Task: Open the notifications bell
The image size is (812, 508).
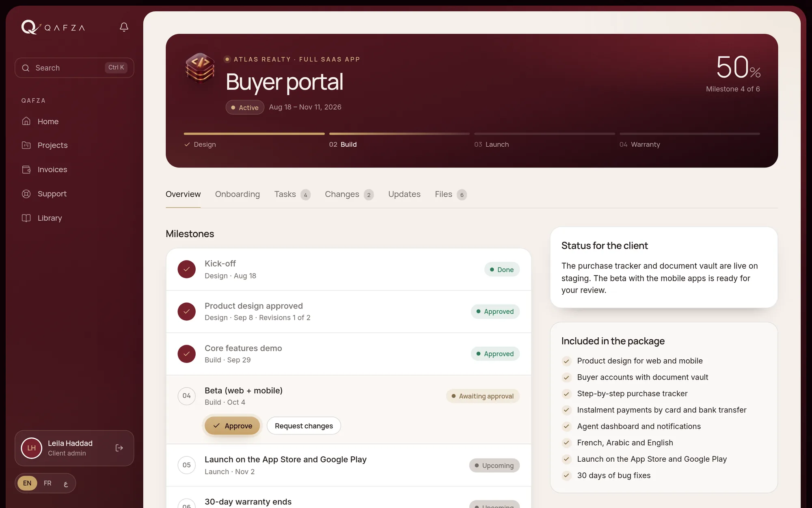Action: click(x=124, y=27)
